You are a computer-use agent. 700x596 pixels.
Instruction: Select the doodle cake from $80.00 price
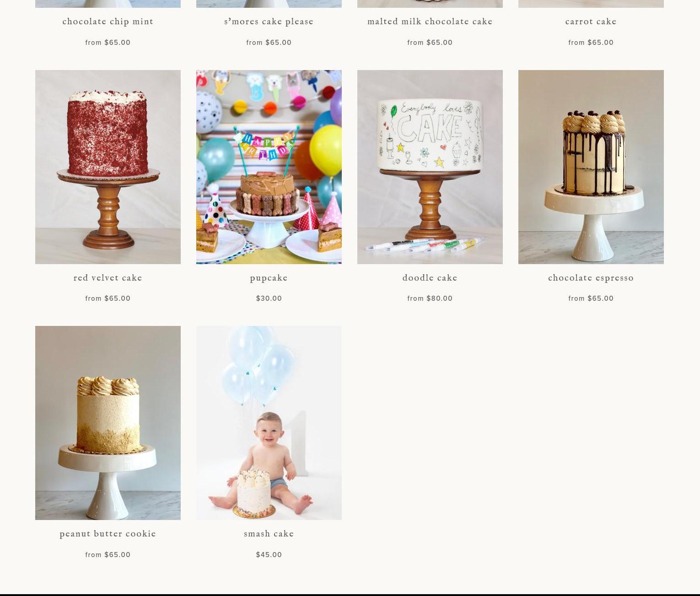(430, 298)
